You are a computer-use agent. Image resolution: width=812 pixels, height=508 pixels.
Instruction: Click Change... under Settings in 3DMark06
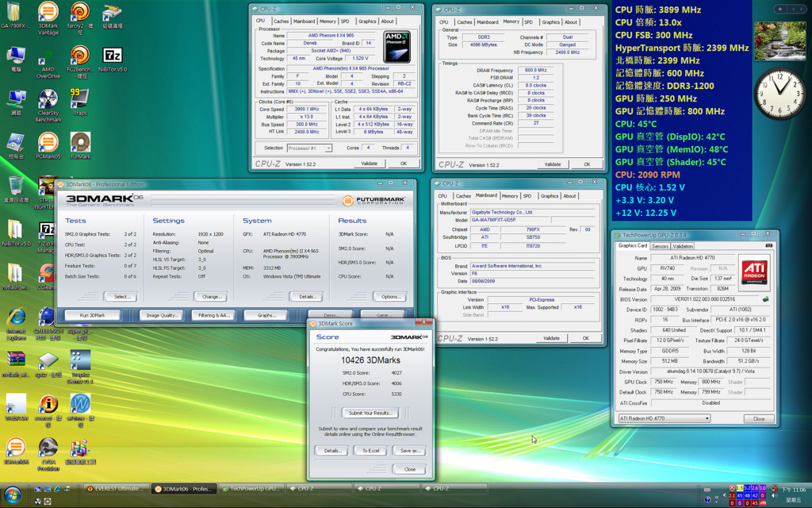coord(210,297)
